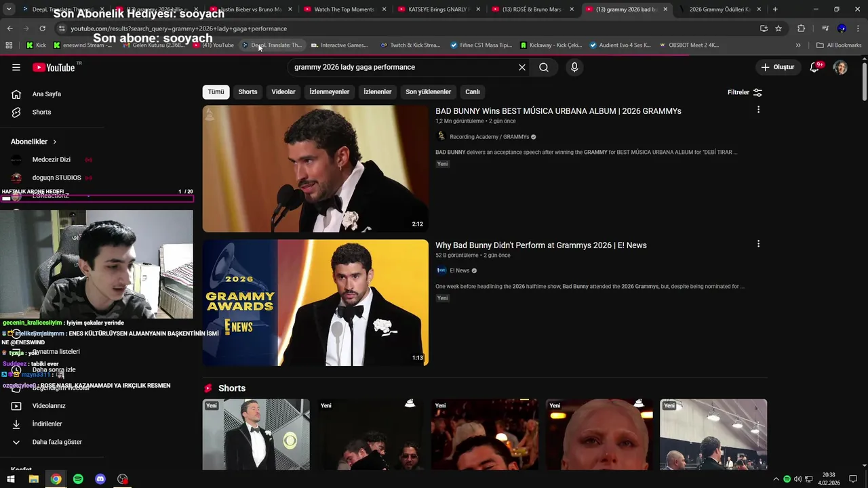The width and height of the screenshot is (868, 488).
Task: Click the Chrome icon in the taskbar
Action: 56,479
